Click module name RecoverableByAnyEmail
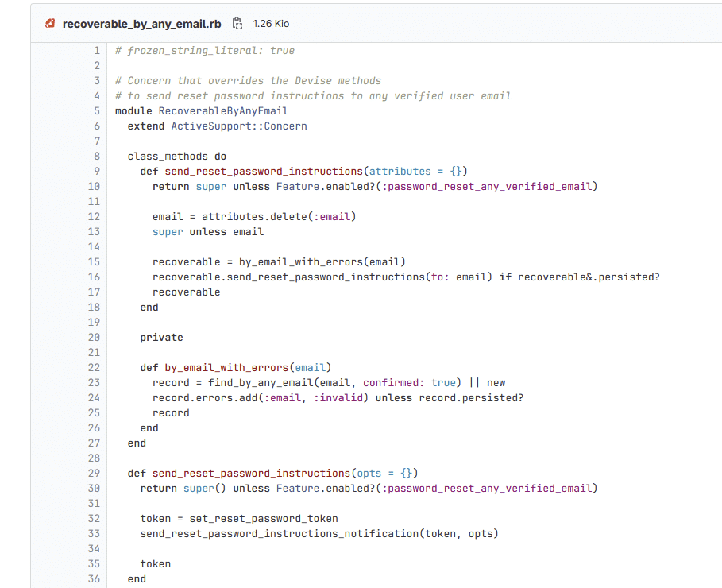 [x=223, y=111]
